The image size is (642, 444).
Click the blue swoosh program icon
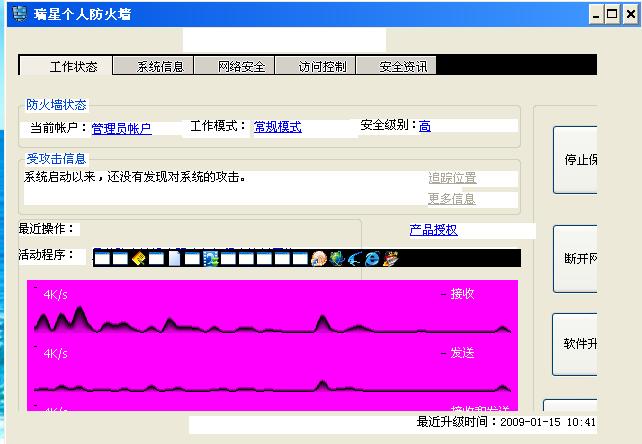(x=355, y=258)
